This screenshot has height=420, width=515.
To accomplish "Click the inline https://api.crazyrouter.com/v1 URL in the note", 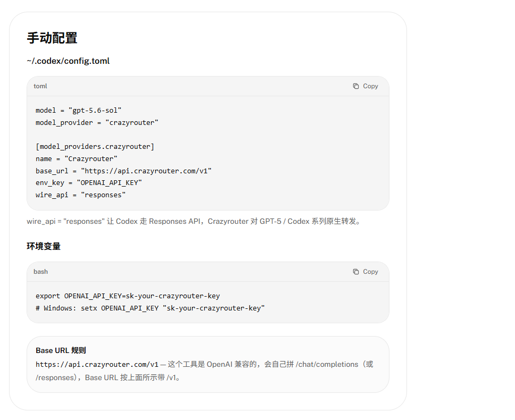I will 97,365.
